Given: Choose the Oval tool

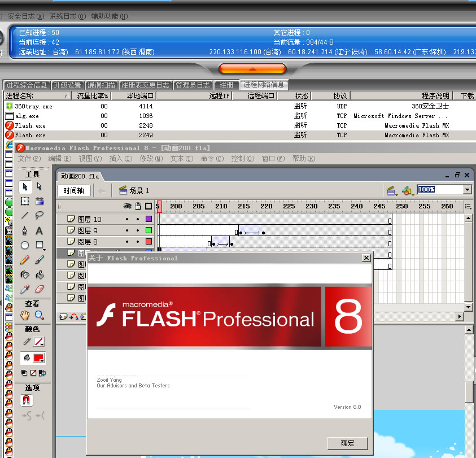Looking at the screenshot, I should click(x=25, y=245).
